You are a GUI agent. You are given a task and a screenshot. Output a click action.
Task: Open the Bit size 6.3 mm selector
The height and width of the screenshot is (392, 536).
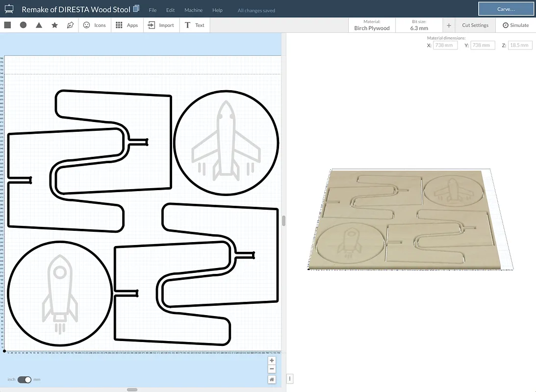(x=419, y=25)
